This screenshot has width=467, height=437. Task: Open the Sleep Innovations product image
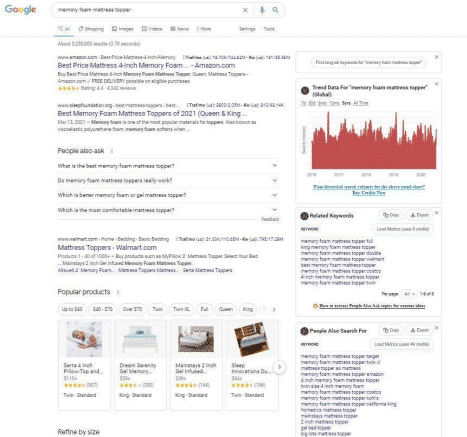point(252,339)
